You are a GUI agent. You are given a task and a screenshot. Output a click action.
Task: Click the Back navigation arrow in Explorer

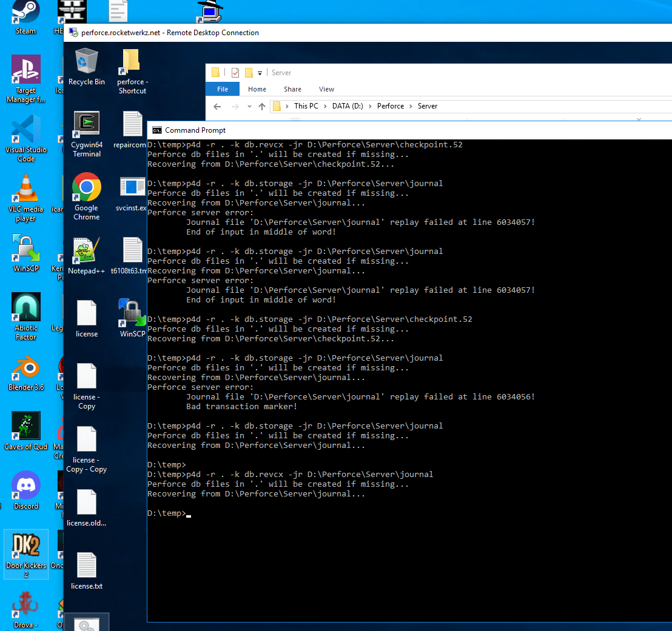[217, 107]
